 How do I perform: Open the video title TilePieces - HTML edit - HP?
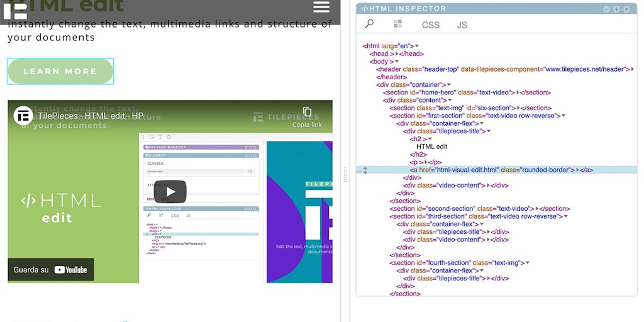[91, 116]
